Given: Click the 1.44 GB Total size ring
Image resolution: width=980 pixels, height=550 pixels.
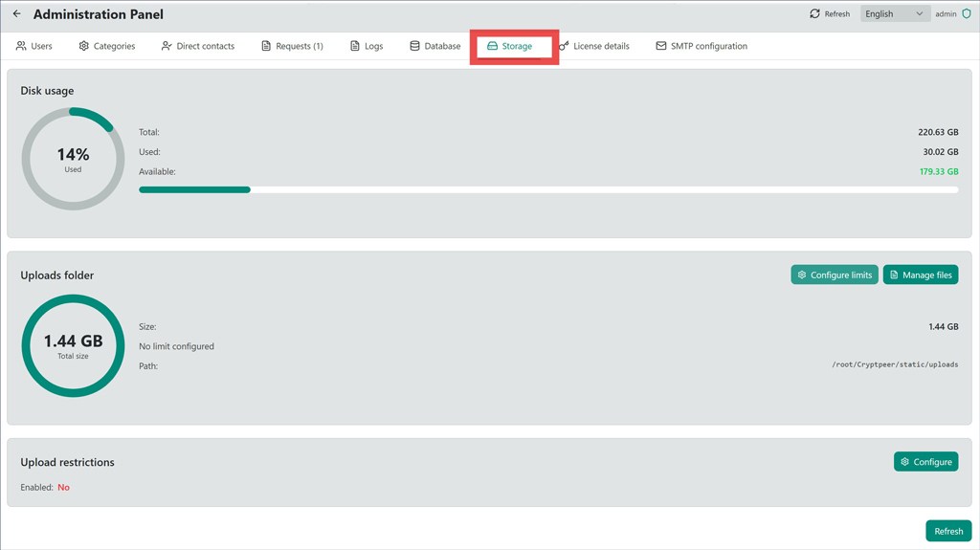Looking at the screenshot, I should pos(73,345).
